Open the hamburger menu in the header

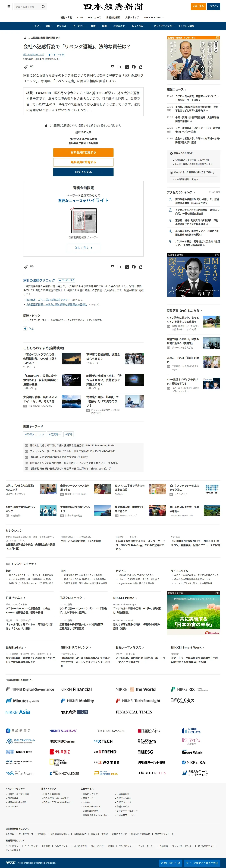[9, 7]
